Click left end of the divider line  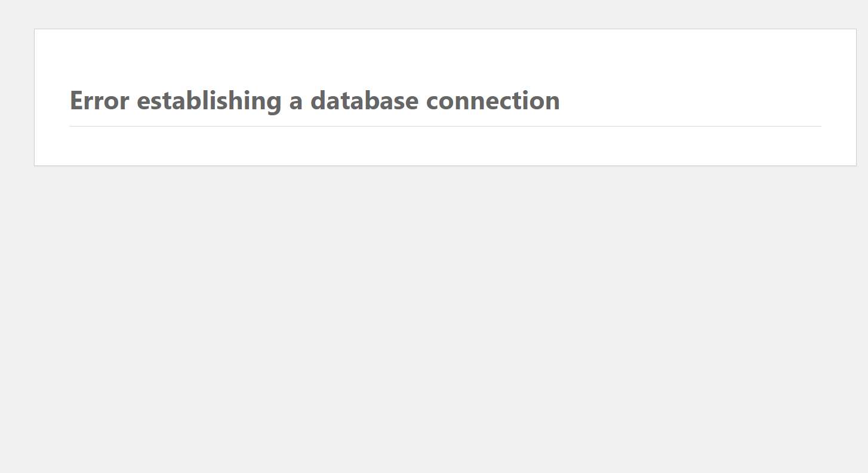[73, 126]
